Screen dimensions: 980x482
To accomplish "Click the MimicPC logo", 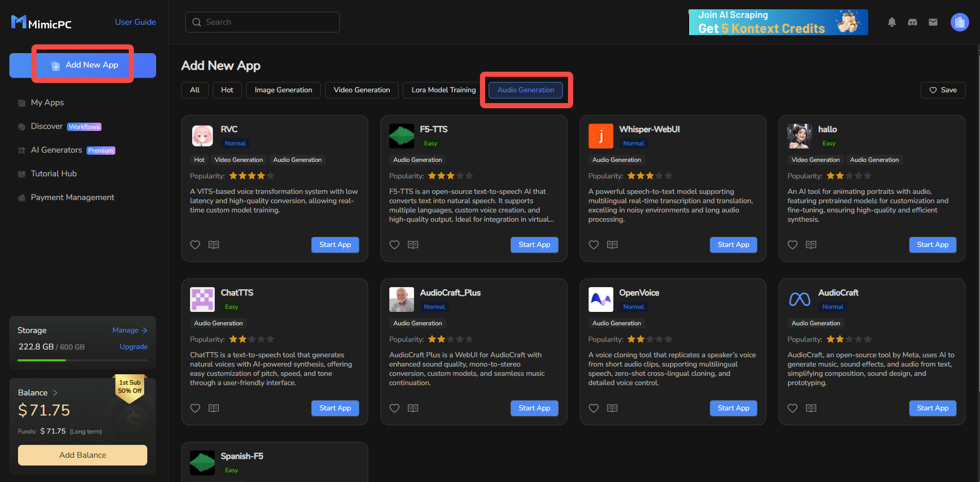I will 41,23.
